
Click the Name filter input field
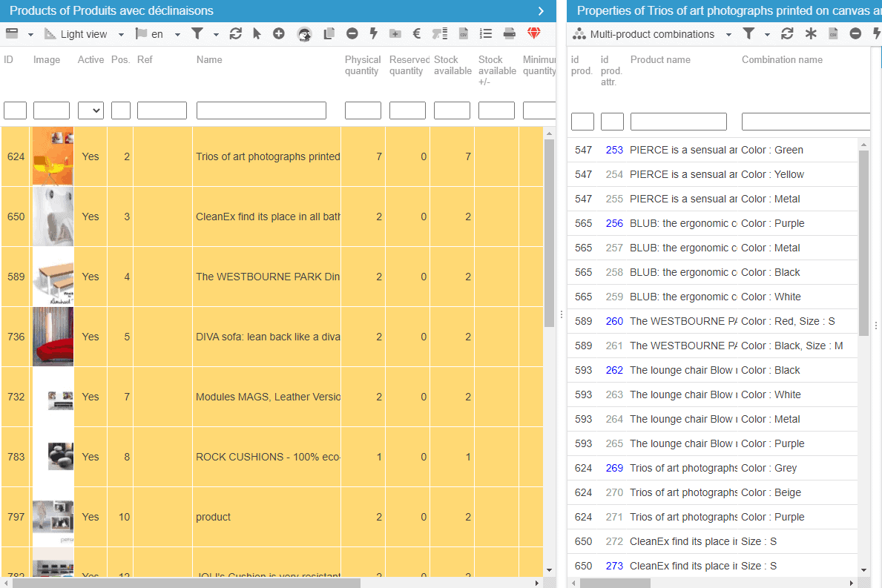click(x=261, y=110)
